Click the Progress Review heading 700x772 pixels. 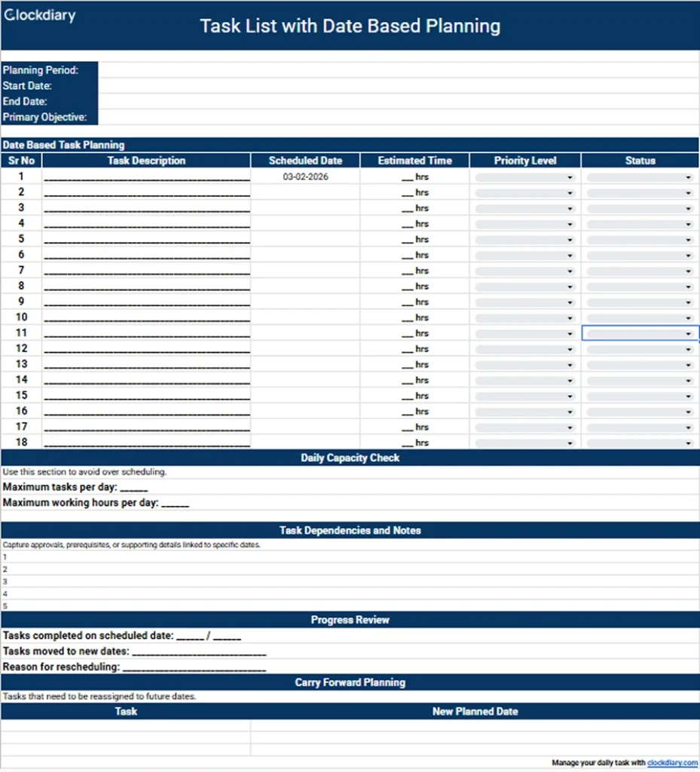click(350, 620)
